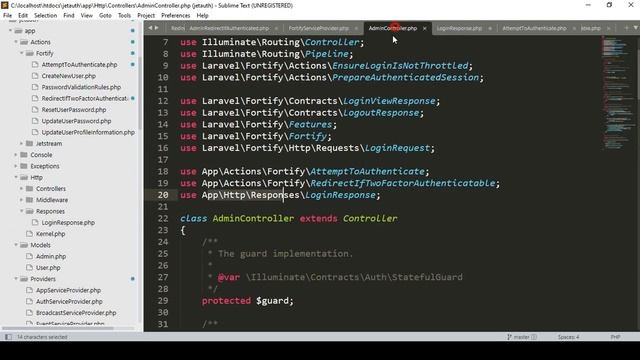640x360 pixels.
Task: Click the Middleware folder icon
Action: [x=29, y=200]
